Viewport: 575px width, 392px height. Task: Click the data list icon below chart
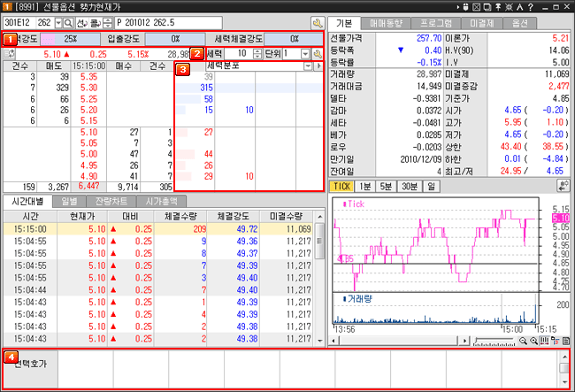(x=566, y=341)
